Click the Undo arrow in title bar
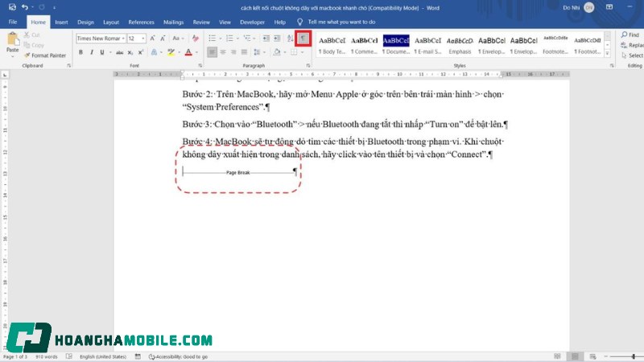This screenshot has width=644, height=362. coord(26,7)
